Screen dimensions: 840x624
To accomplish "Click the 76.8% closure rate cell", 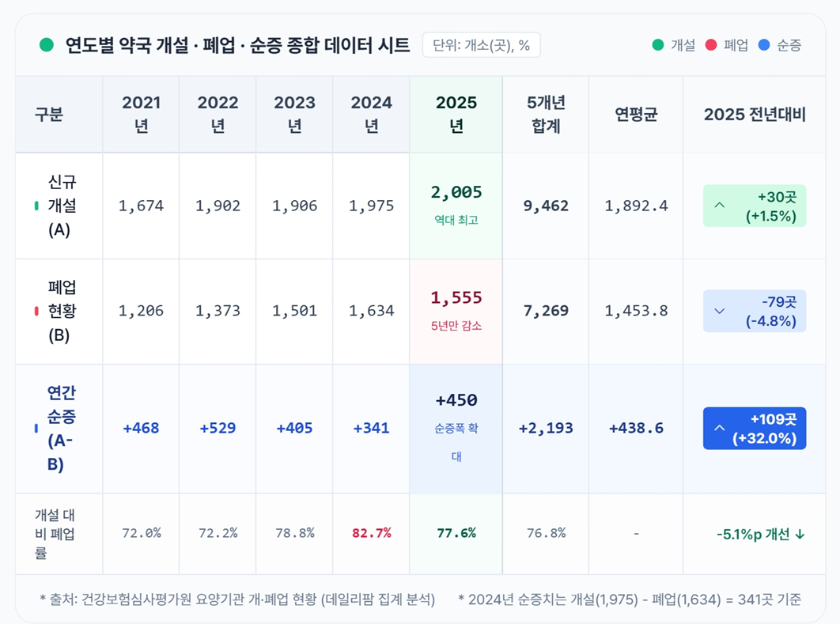I will click(x=546, y=533).
